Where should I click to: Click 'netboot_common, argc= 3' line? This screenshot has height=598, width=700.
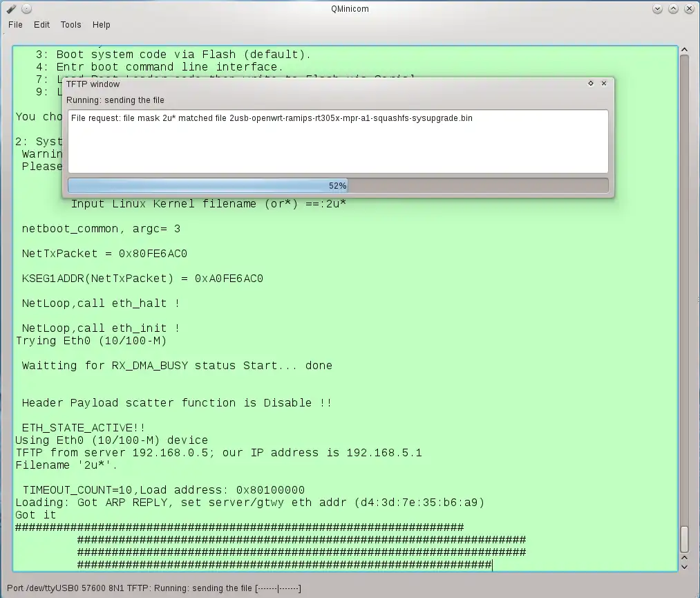point(101,229)
